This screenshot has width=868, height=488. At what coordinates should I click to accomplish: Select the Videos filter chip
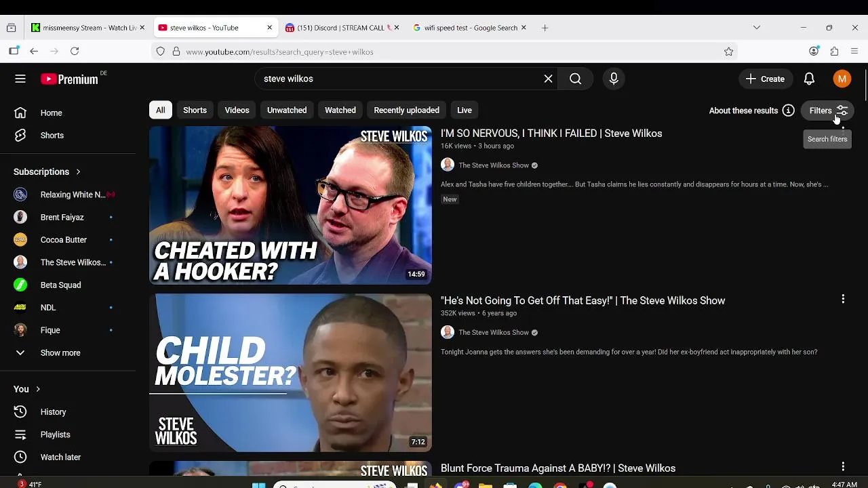pos(237,110)
